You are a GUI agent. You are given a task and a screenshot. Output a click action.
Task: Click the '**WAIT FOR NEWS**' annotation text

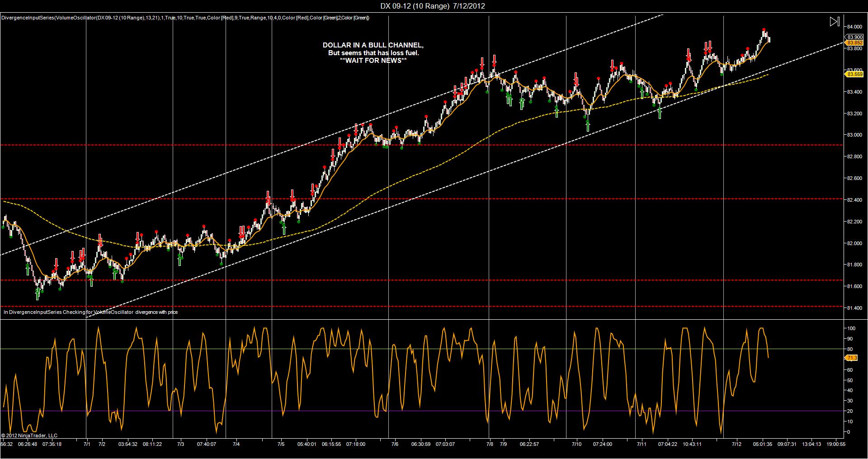pos(373,61)
